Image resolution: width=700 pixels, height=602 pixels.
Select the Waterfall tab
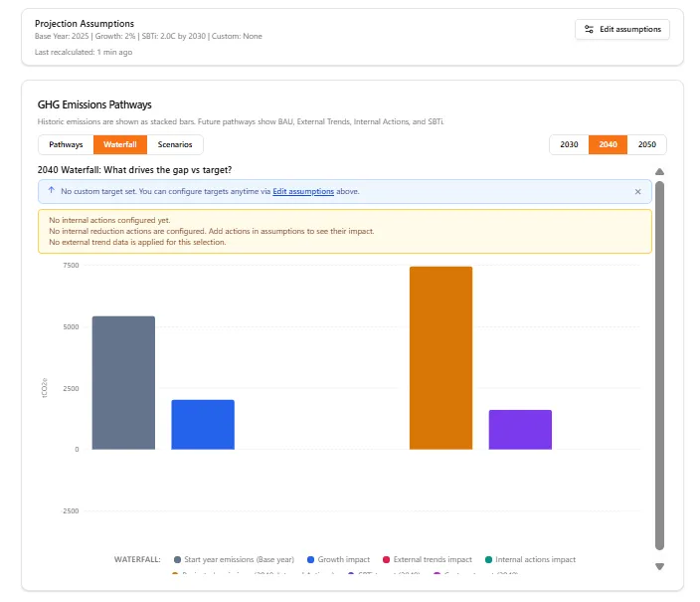point(119,144)
